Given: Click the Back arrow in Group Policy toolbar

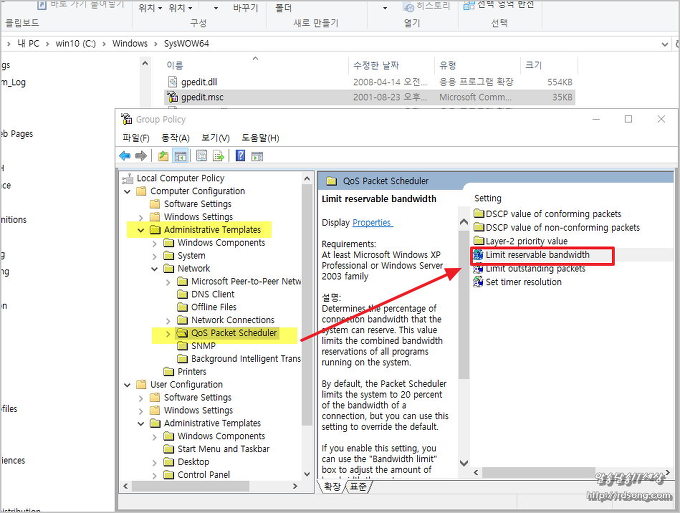Looking at the screenshot, I should coord(125,156).
